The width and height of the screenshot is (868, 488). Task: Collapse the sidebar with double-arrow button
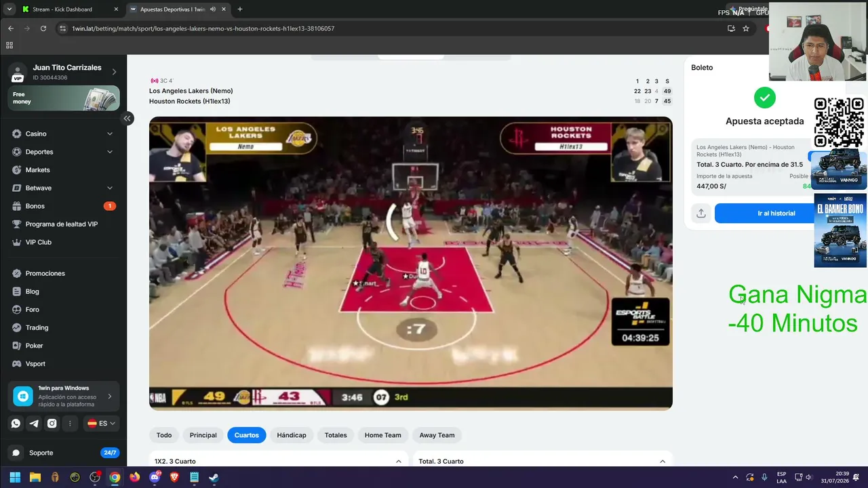click(127, 119)
